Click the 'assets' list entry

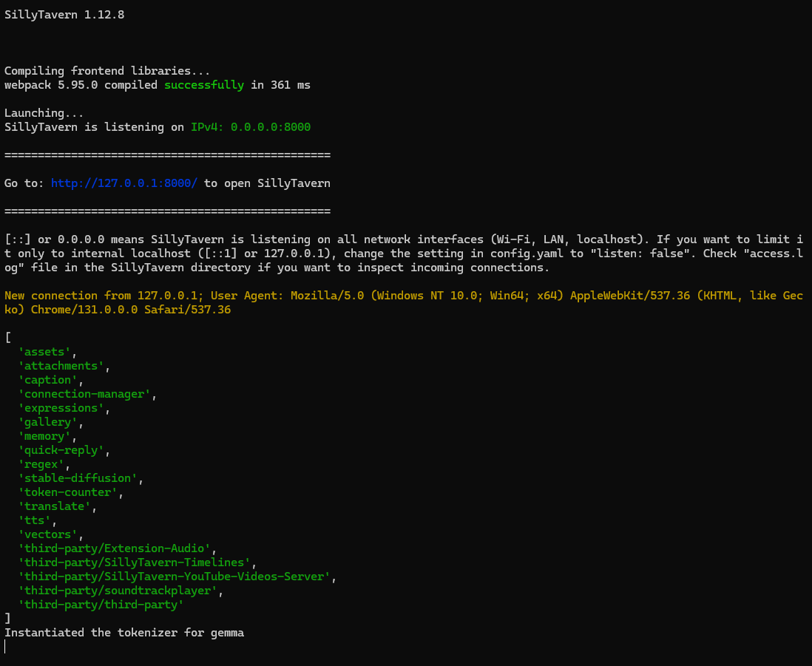[x=44, y=352]
